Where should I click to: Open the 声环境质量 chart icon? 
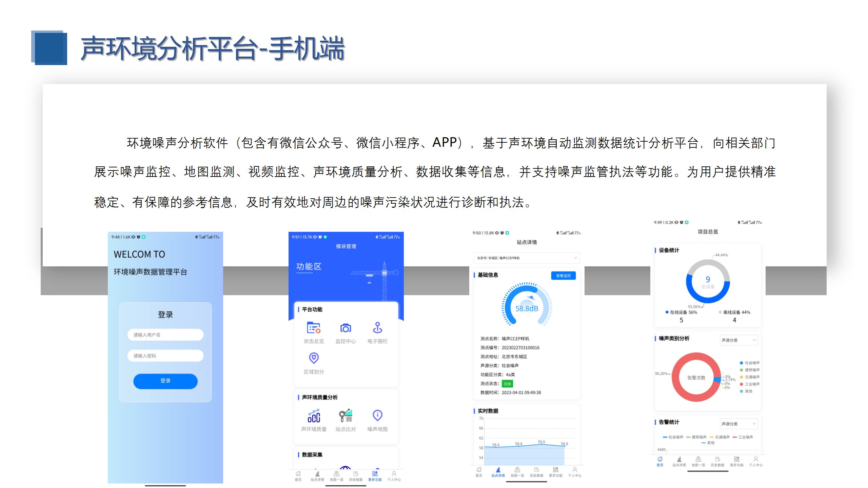[x=314, y=416]
